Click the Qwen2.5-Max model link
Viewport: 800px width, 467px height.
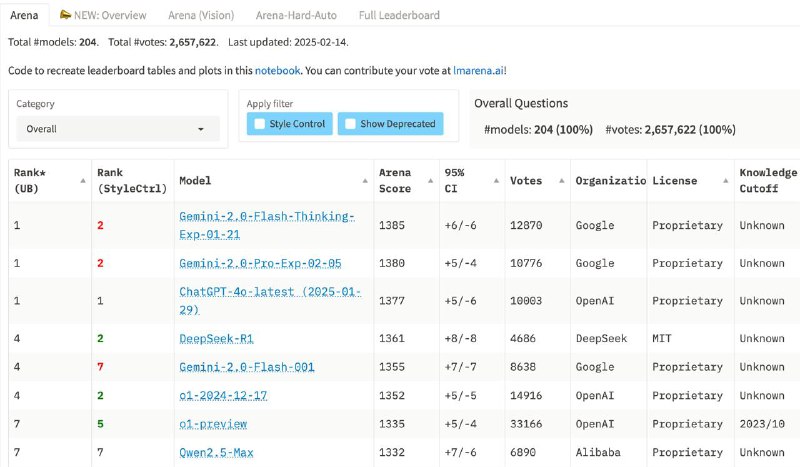click(216, 453)
